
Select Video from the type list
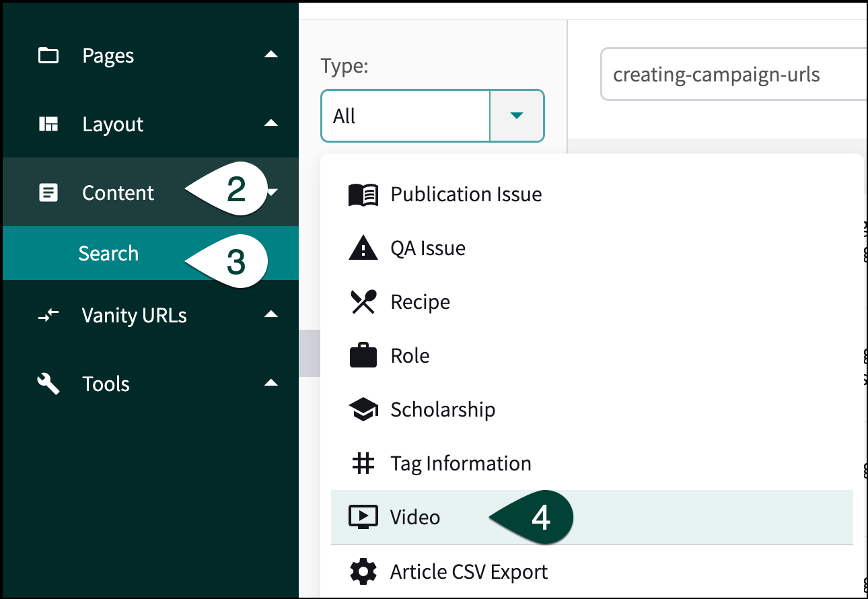coord(415,518)
